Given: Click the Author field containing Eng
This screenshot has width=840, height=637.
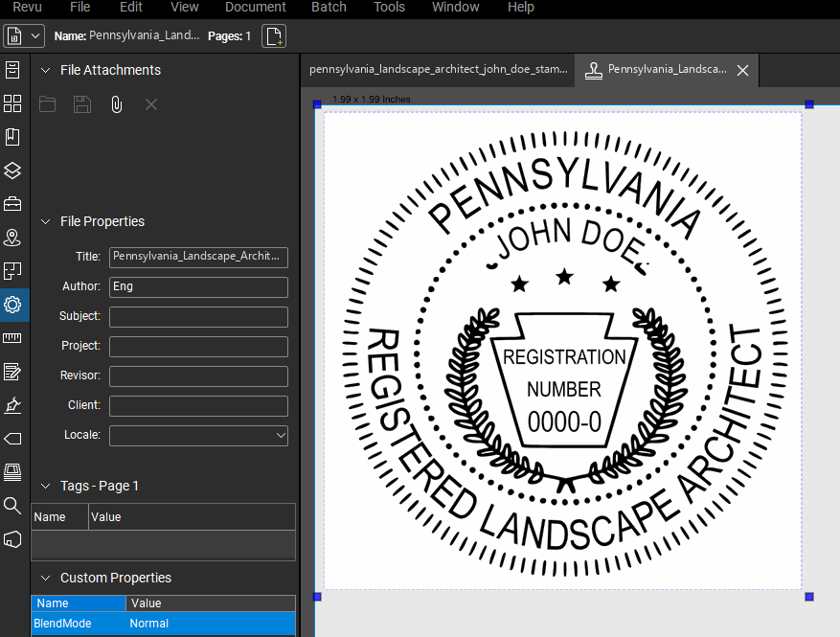Looking at the screenshot, I should 199,287.
